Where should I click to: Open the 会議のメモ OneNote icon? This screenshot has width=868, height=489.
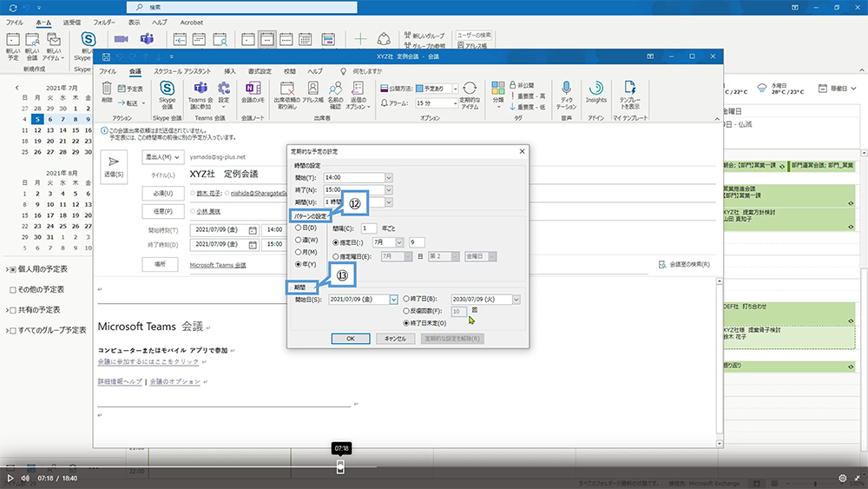253,89
